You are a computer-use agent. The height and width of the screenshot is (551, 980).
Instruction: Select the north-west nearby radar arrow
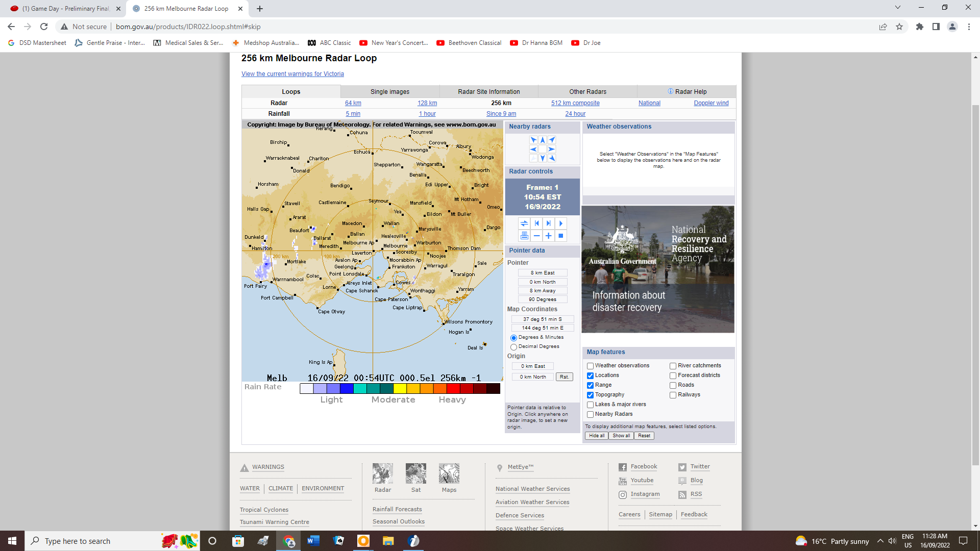[533, 140]
